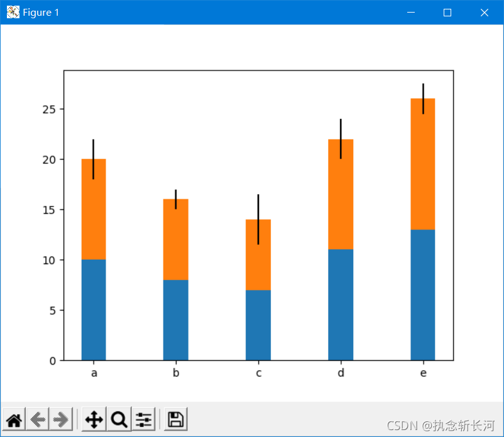Screen dimensions: 504x437
Task: Click the matplotlib window icon in title bar
Action: [13, 12]
